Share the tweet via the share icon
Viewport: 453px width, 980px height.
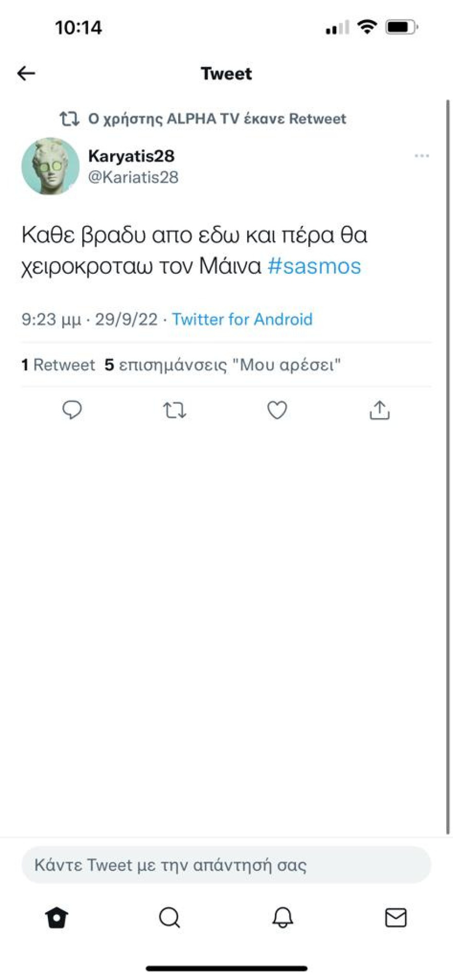(x=379, y=410)
